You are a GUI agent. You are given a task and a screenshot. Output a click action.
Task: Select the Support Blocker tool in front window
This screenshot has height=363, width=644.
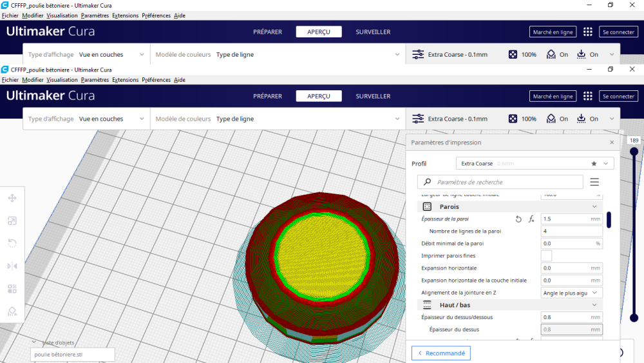(12, 311)
